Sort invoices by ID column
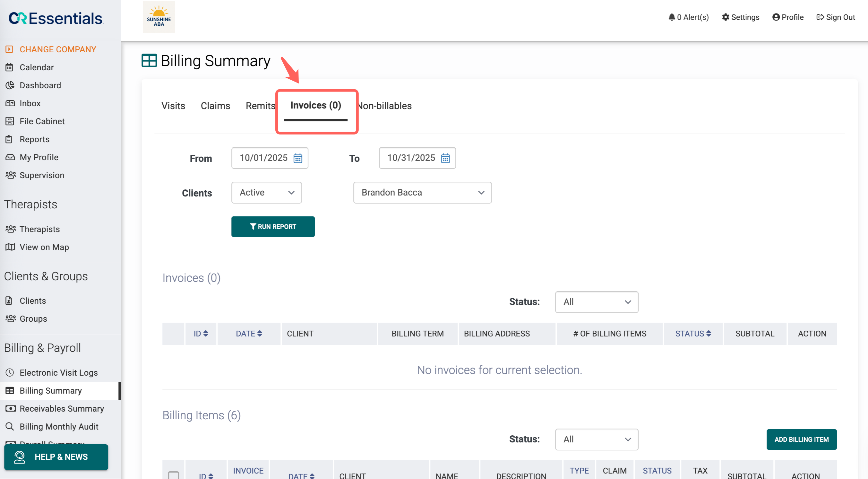 (201, 333)
